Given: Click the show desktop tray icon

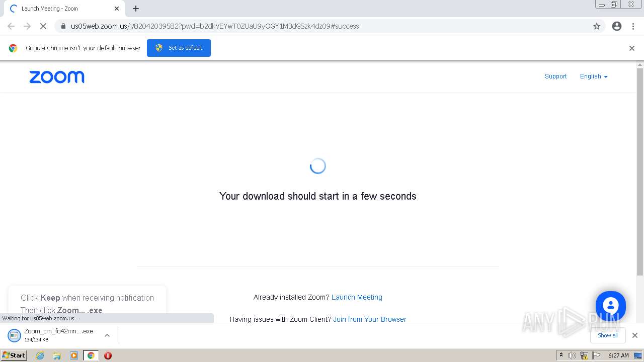Looking at the screenshot, I should click(x=638, y=355).
